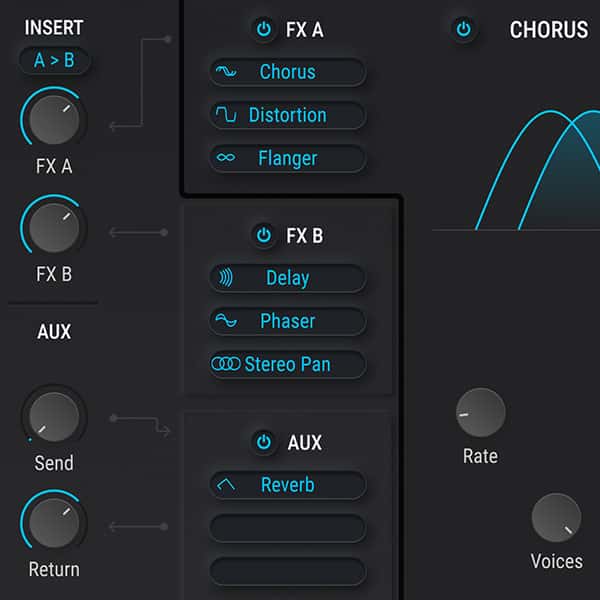The image size is (600, 600).
Task: Click the first empty AUX slot below Reverb
Action: click(x=288, y=528)
